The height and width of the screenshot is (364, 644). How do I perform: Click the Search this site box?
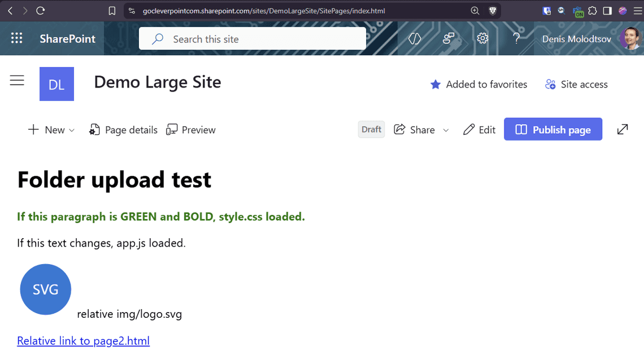[x=252, y=38]
